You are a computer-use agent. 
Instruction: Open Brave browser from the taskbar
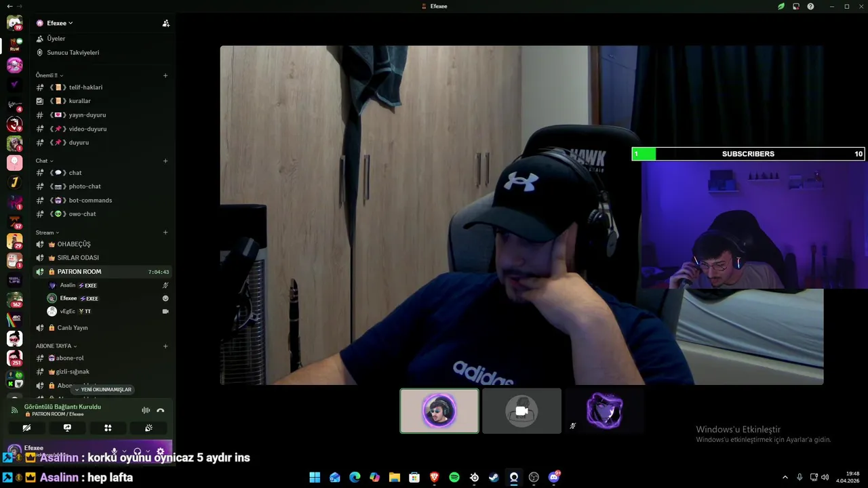coord(435,477)
